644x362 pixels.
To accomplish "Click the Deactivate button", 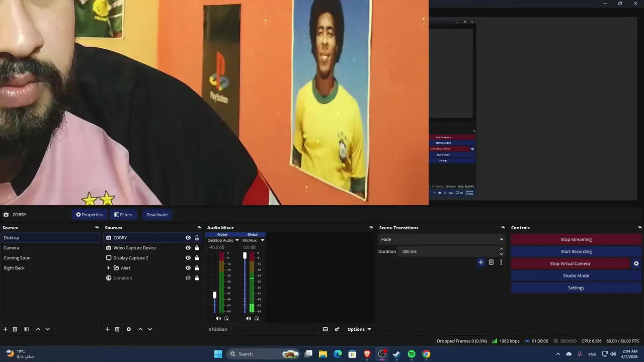I will coord(157,215).
